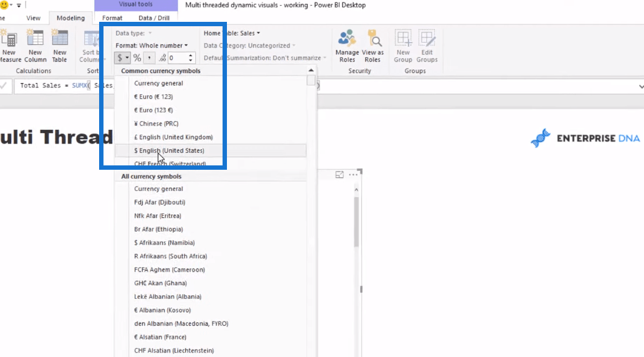
Task: Select £ English (United Kingdom) currency
Action: [173, 137]
